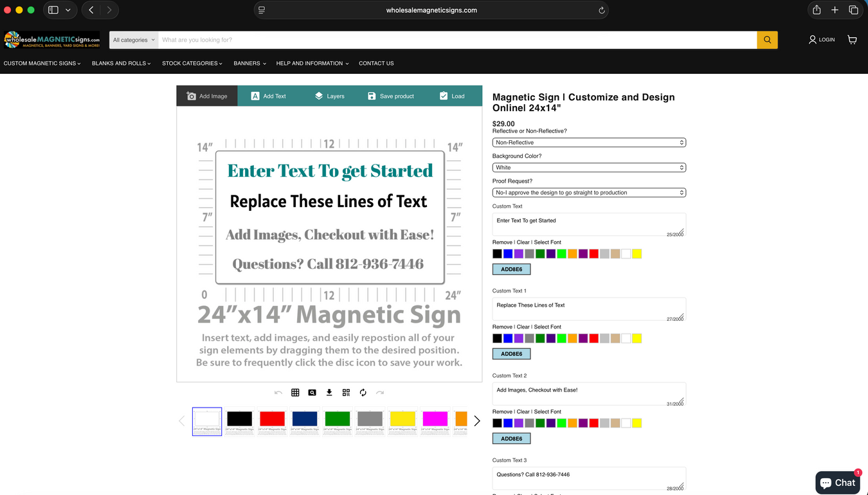Viewport: 868px width, 495px height.
Task: Expand the All categories search filter
Action: pos(134,40)
